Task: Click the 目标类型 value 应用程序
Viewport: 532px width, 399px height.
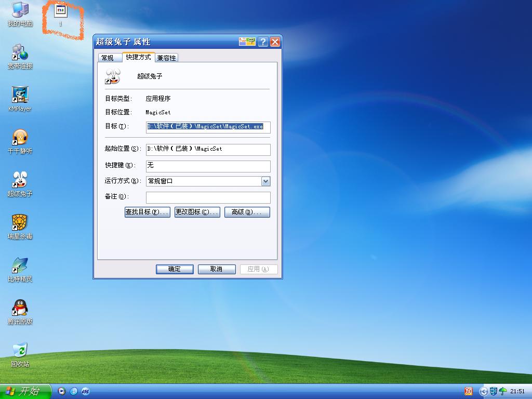Action: click(x=158, y=99)
